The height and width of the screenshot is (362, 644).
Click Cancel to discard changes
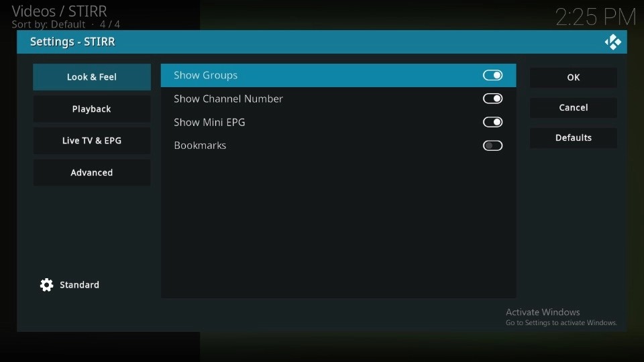(574, 107)
